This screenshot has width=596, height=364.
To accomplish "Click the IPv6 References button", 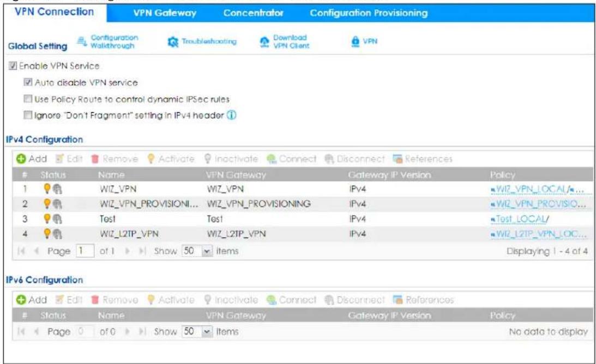I will [x=424, y=300].
